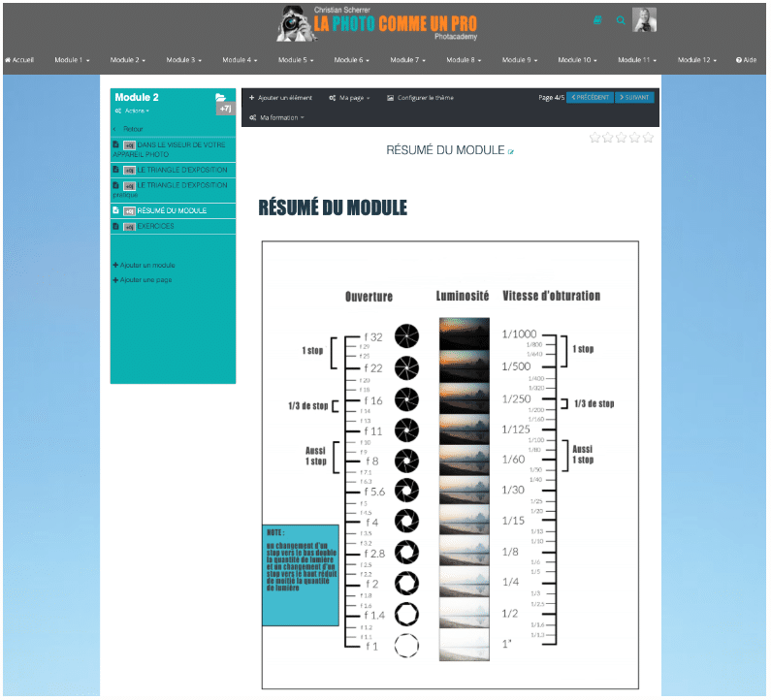The image size is (771, 700).
Task: Click the exposure chart infographic image
Action: pos(450,464)
